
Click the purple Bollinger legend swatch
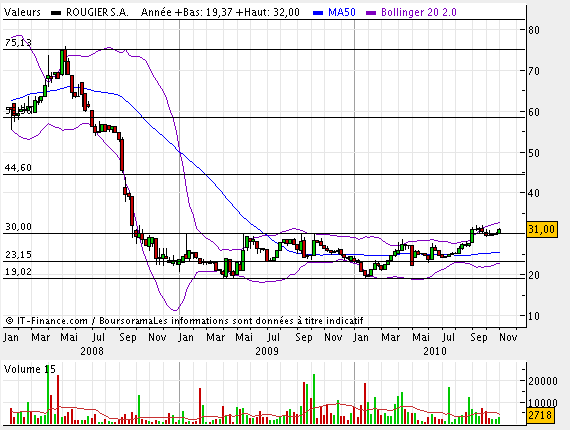pyautogui.click(x=371, y=13)
